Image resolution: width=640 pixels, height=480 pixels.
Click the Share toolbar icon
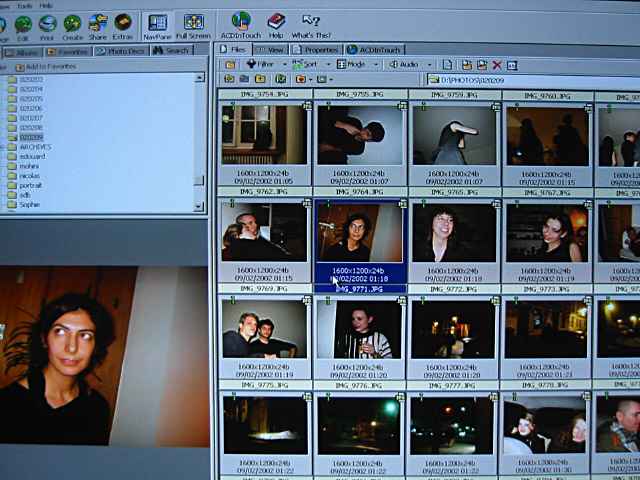(x=98, y=28)
